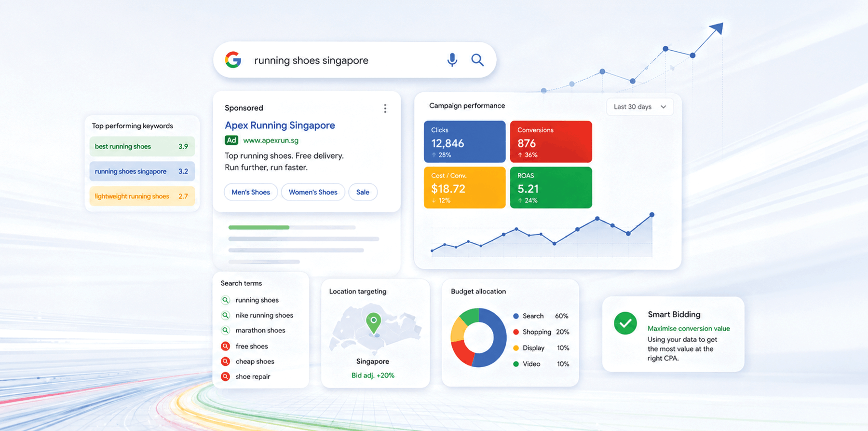The height and width of the screenshot is (431, 868).
Task: Open the Last 30 days dropdown
Action: [639, 107]
